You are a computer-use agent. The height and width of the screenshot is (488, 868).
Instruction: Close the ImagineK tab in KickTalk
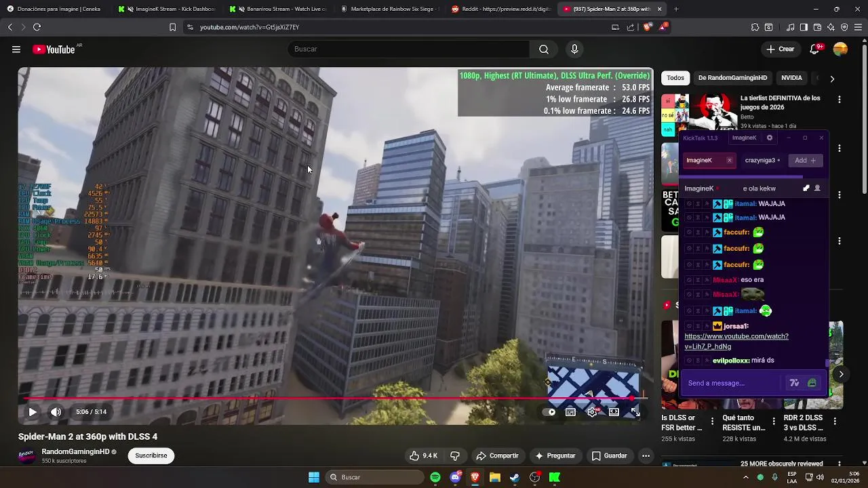tap(730, 161)
